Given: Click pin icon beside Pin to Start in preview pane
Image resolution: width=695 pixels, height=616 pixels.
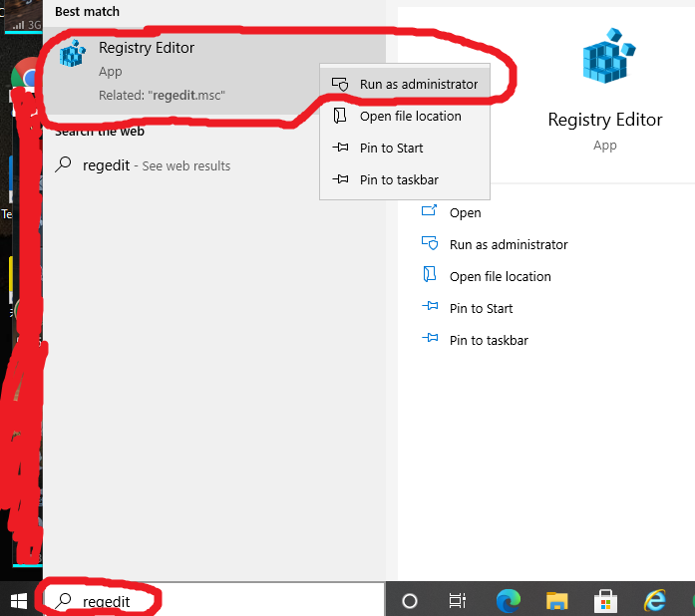Looking at the screenshot, I should [430, 306].
